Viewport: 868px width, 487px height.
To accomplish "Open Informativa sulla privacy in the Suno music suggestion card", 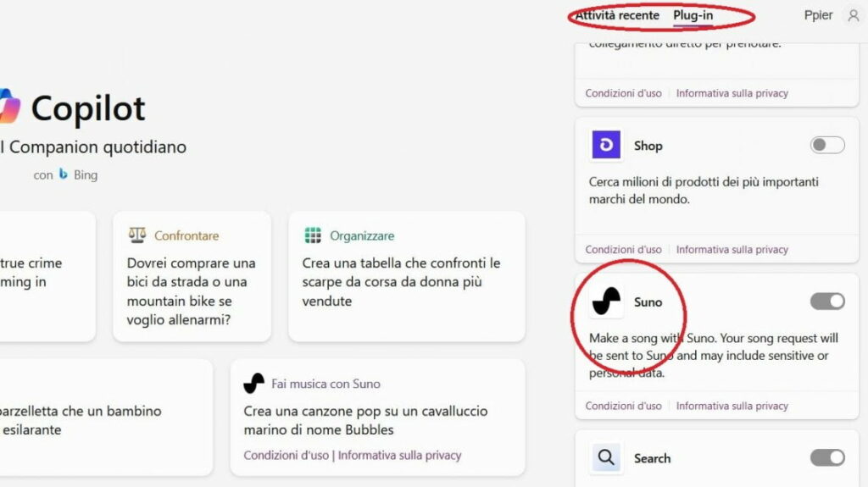I will [x=399, y=455].
